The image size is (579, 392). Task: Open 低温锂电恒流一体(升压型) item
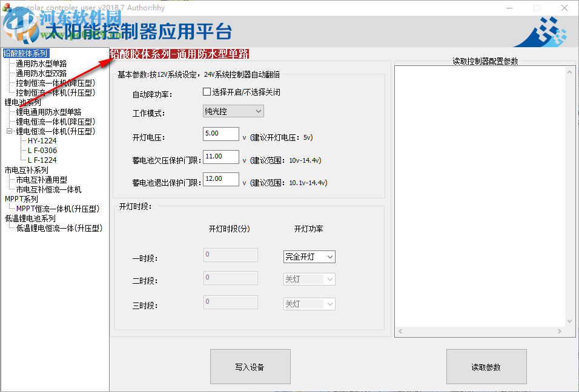pos(59,228)
